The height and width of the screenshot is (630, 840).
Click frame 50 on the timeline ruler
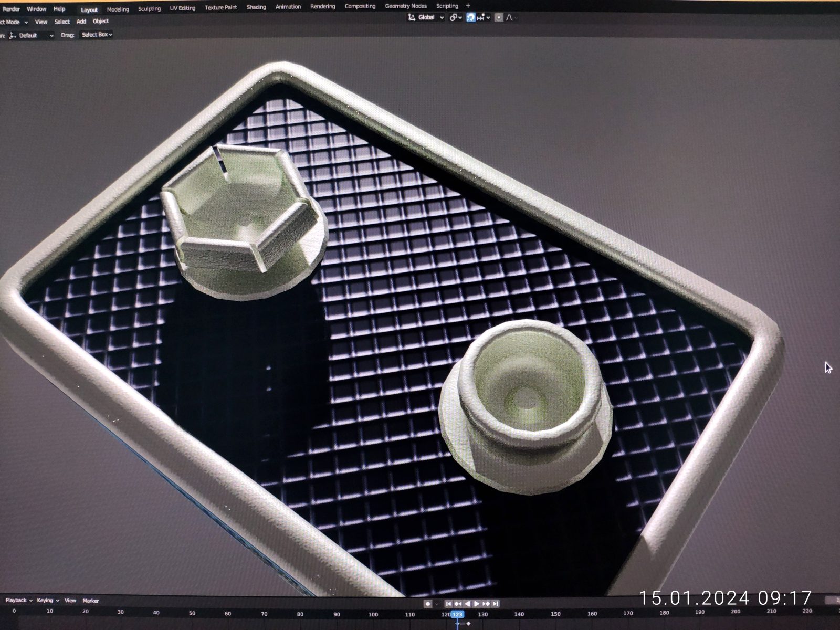[x=192, y=613]
